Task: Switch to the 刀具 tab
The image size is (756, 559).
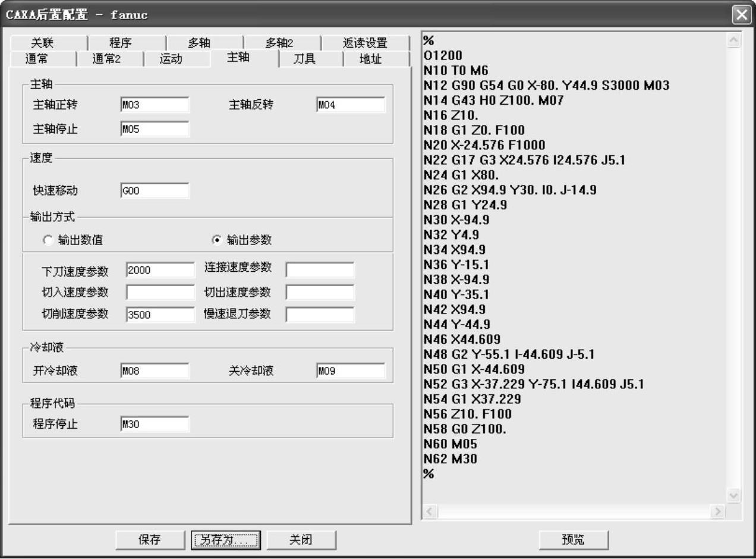Action: (x=305, y=59)
